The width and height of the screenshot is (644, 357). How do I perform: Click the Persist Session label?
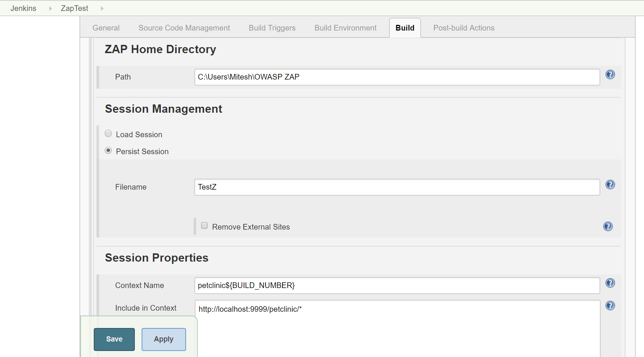click(142, 152)
